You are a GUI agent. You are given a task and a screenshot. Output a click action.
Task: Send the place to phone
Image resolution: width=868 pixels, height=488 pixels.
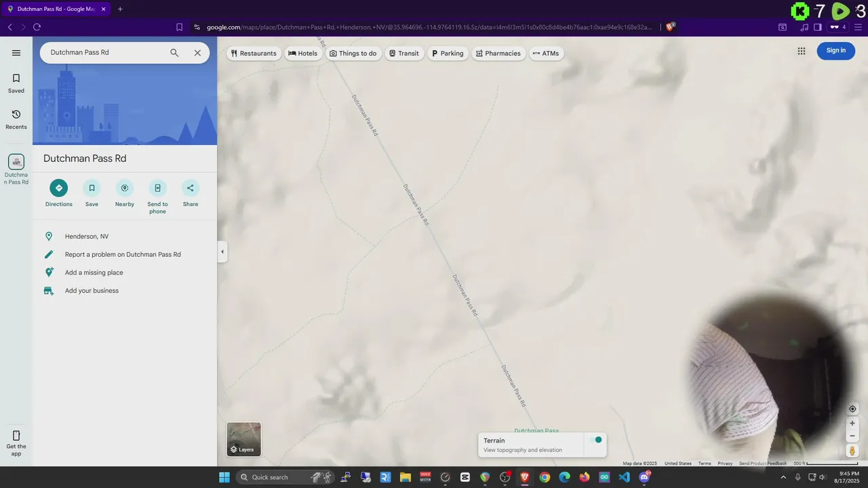pyautogui.click(x=157, y=197)
